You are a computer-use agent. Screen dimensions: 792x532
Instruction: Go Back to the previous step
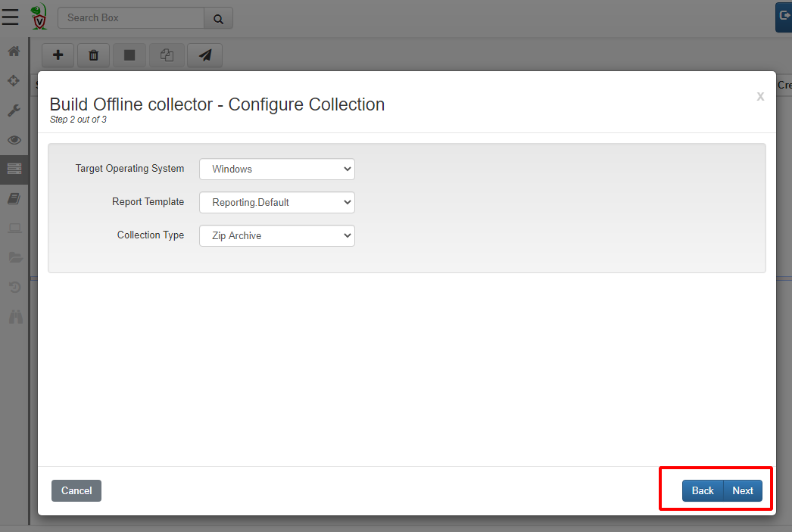(x=702, y=491)
